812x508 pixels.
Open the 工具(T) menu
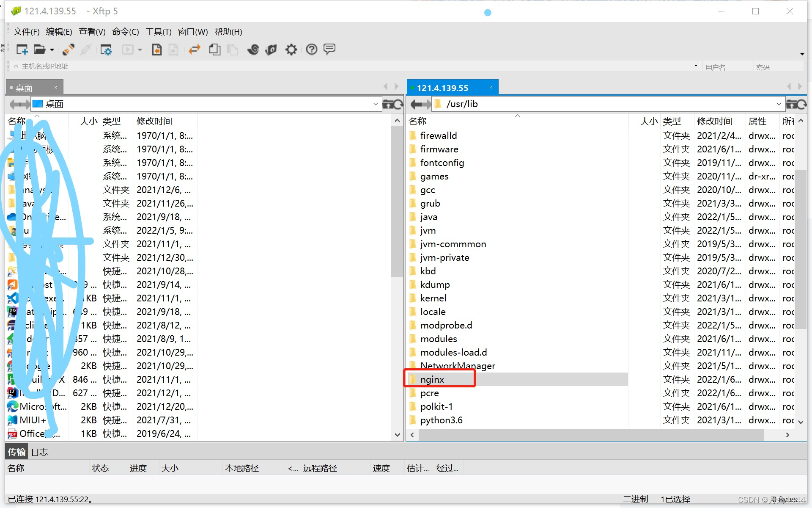(x=158, y=32)
